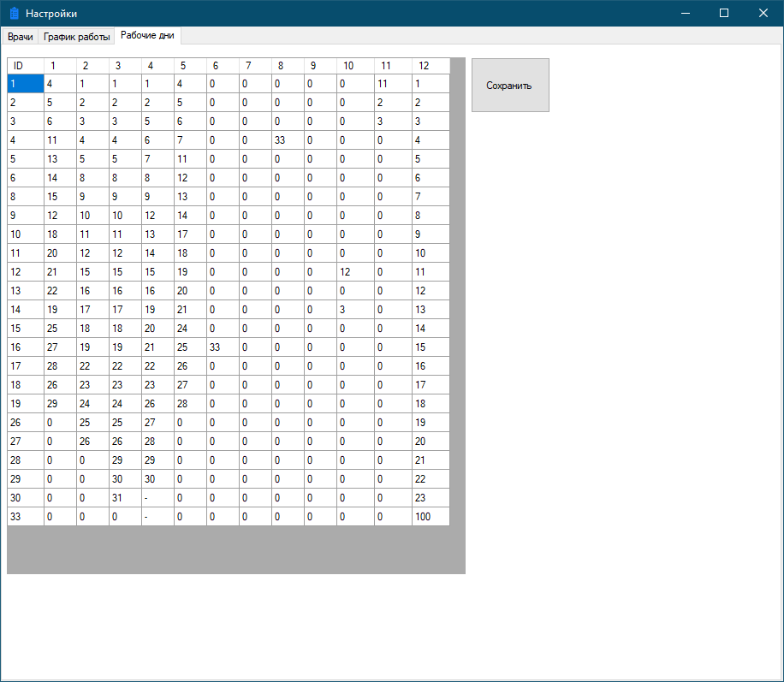Screen dimensions: 784x682
Task: Select cell 10 in column 2, row ID 9
Action: point(92,216)
